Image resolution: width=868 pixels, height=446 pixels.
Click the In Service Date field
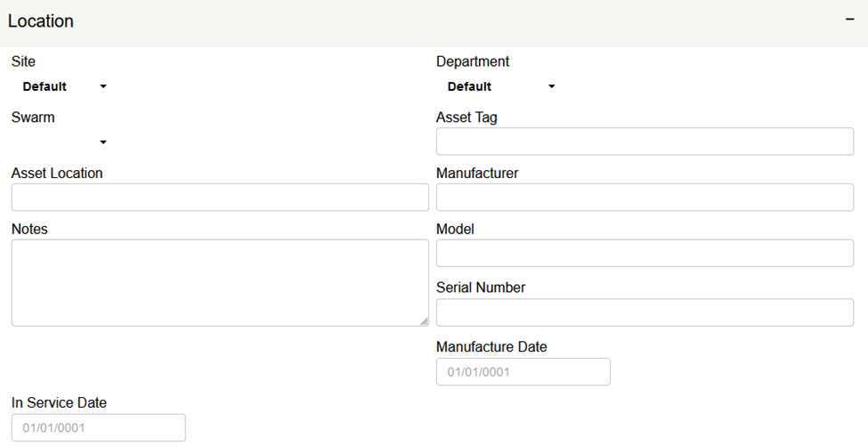[98, 428]
